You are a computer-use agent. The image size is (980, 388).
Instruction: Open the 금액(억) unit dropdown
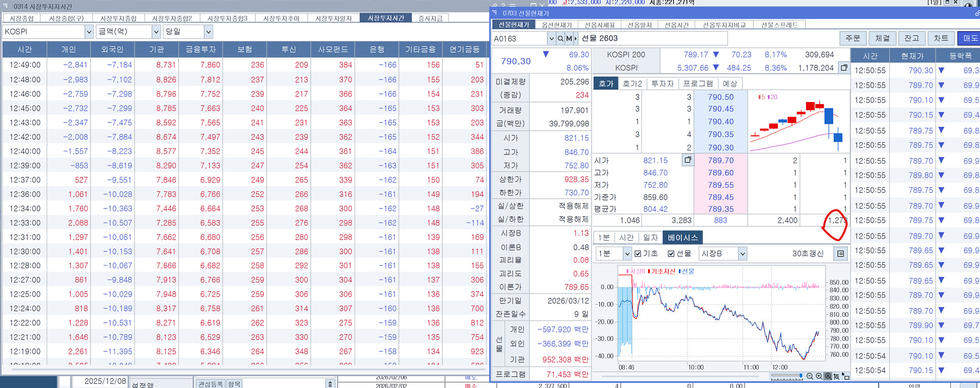[x=156, y=32]
